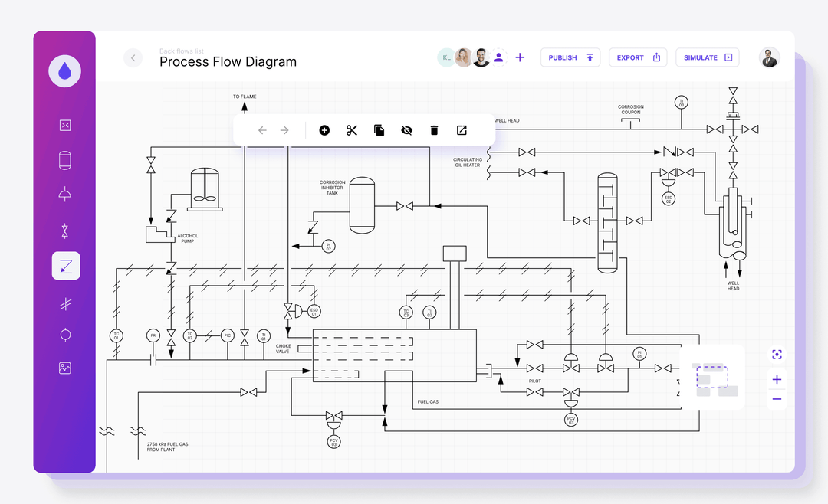Screen dimensions: 828x504
Task: Zoom in using the plus control
Action: (777, 379)
